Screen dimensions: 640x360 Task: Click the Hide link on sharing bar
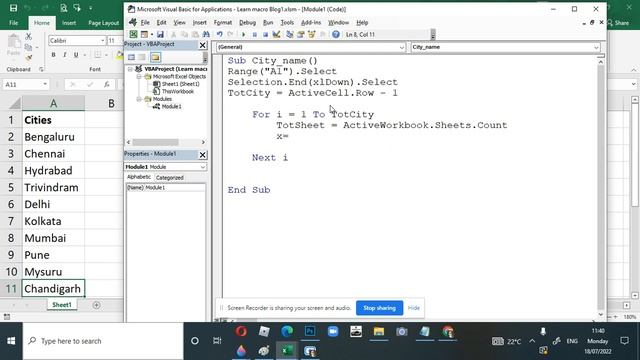[413, 308]
